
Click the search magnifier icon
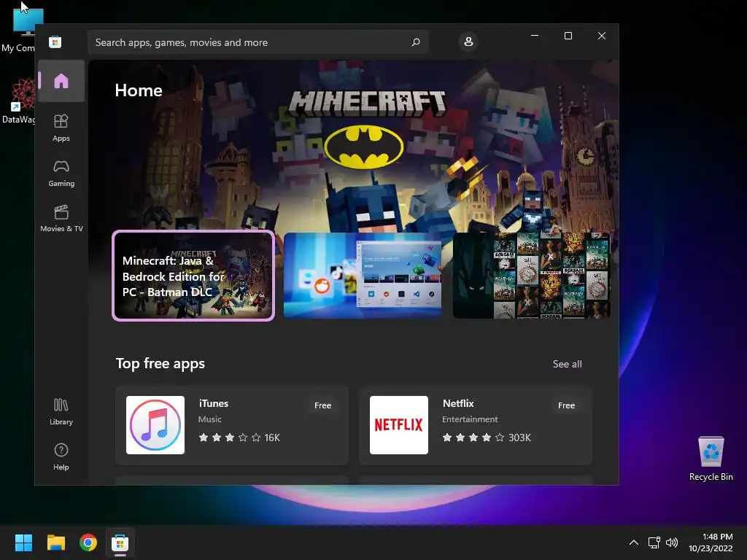click(x=416, y=42)
